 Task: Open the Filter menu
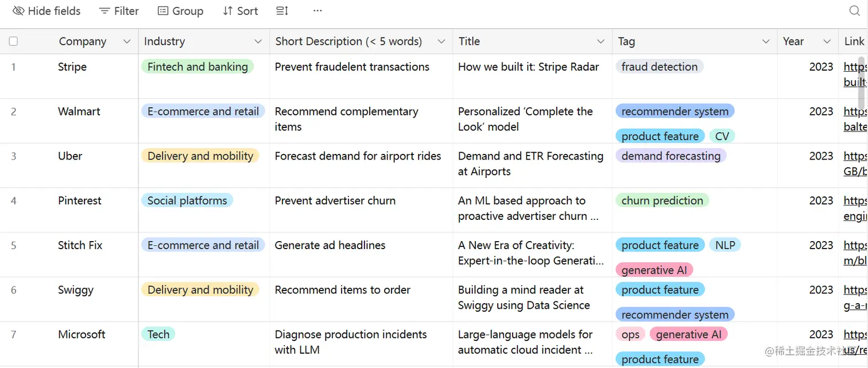(119, 11)
